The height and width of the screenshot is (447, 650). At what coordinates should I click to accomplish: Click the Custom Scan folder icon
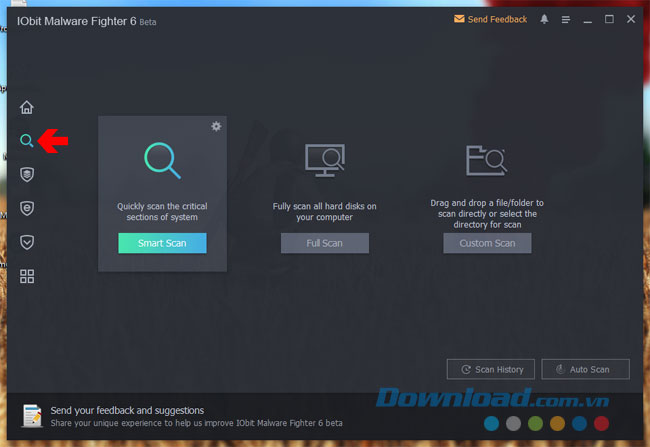[486, 160]
